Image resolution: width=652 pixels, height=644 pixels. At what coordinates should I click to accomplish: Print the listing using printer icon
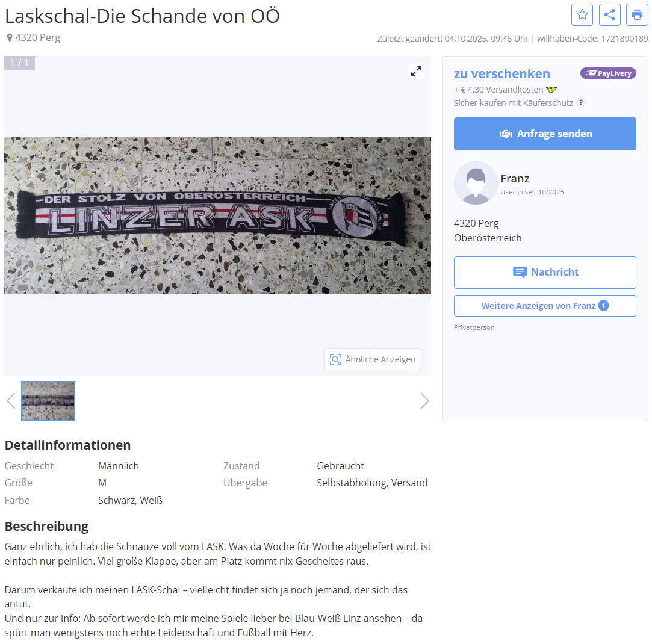637,15
